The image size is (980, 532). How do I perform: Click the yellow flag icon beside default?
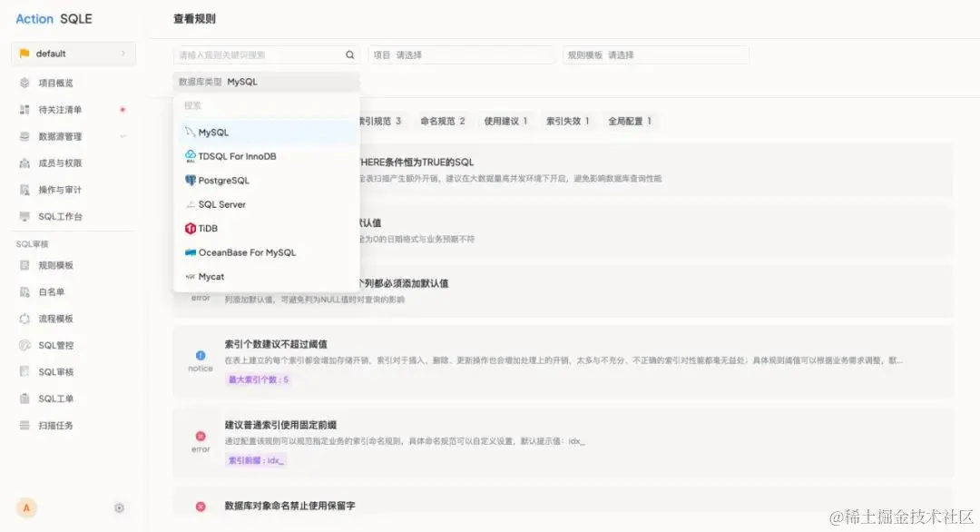point(24,54)
